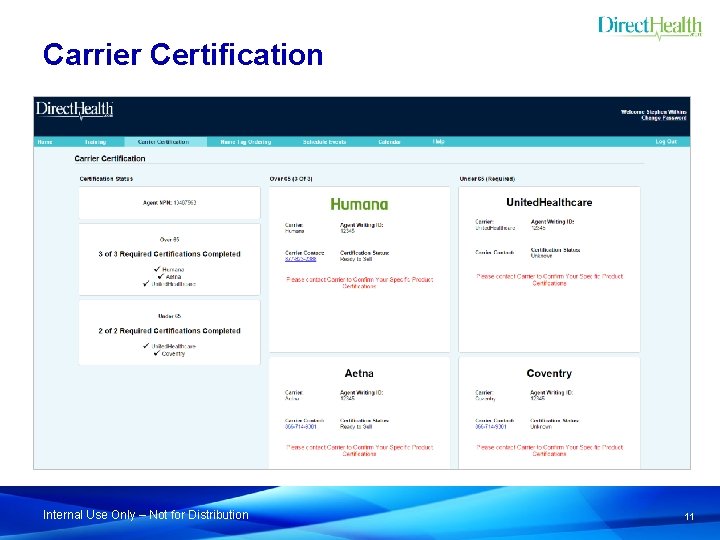
Task: Open the Training tab
Action: (x=96, y=142)
